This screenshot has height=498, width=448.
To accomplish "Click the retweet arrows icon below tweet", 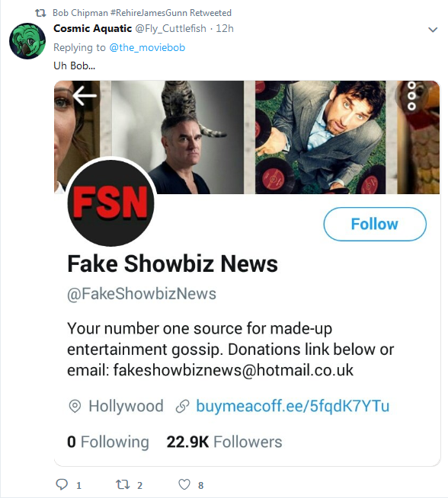I will tap(123, 484).
